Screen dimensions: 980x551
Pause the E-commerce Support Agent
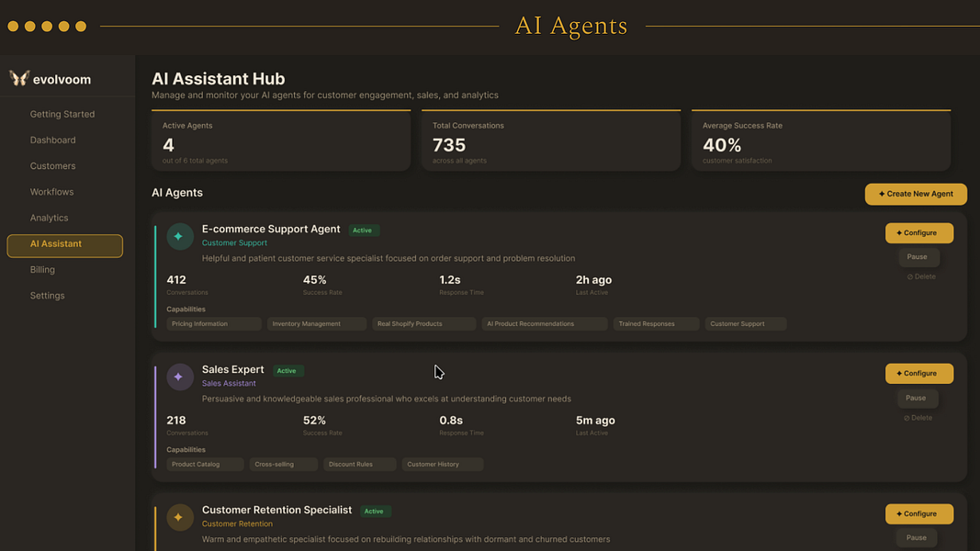(x=918, y=257)
